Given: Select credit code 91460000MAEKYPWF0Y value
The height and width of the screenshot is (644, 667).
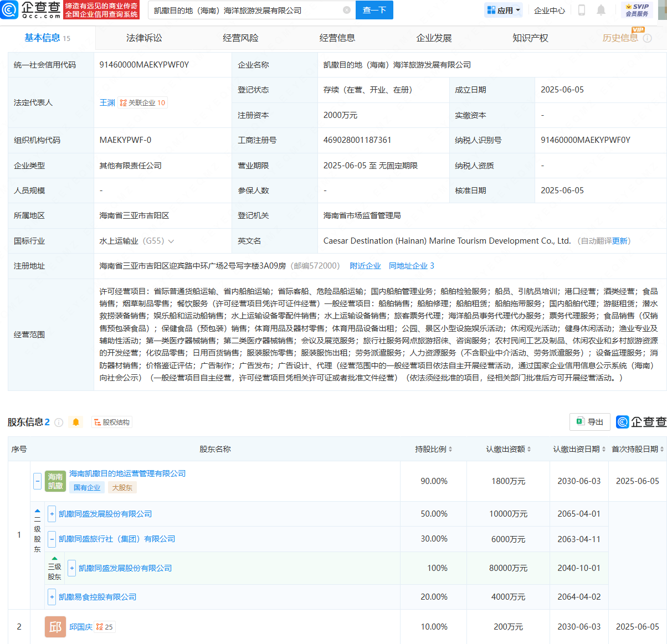Looking at the screenshot, I should (144, 65).
